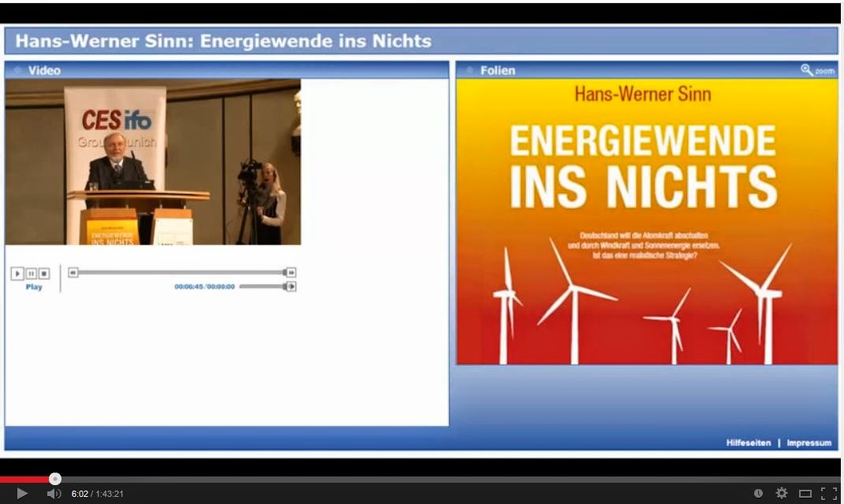Open the Impressum link

809,443
